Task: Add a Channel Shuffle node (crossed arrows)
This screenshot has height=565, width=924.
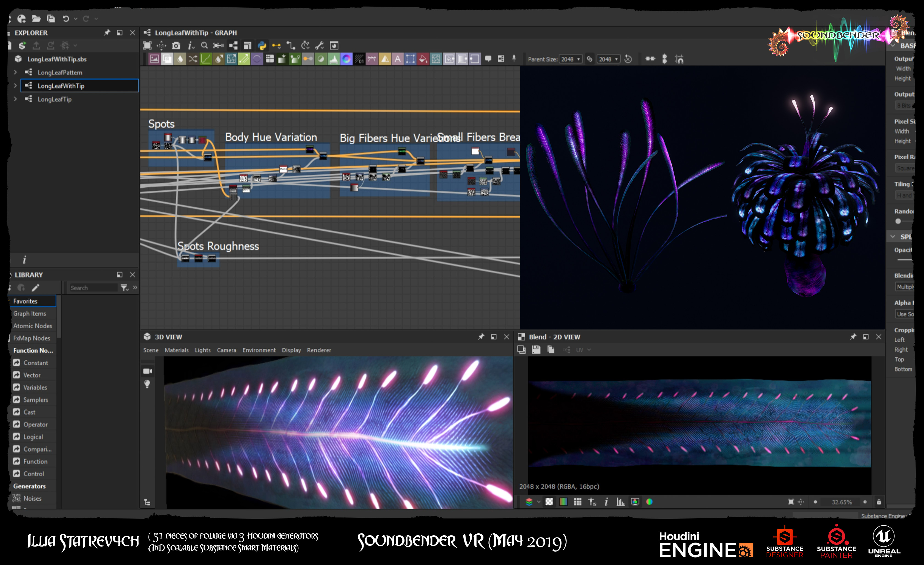Action: [193, 59]
